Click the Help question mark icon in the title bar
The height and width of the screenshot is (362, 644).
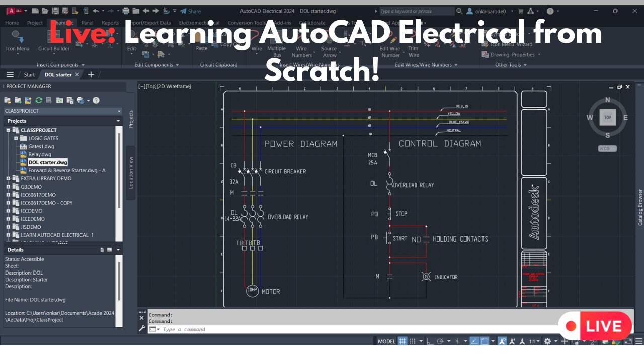click(550, 11)
